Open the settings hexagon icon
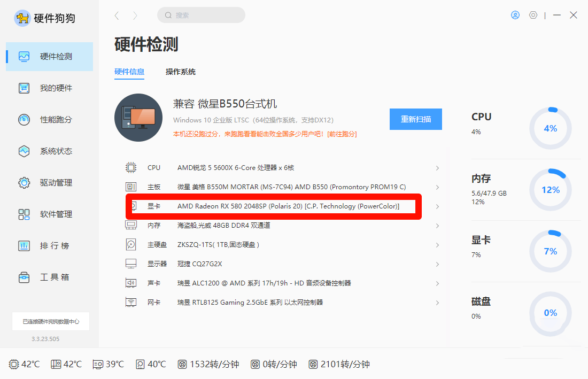Screen dimensions: 588x379 click(x=533, y=15)
